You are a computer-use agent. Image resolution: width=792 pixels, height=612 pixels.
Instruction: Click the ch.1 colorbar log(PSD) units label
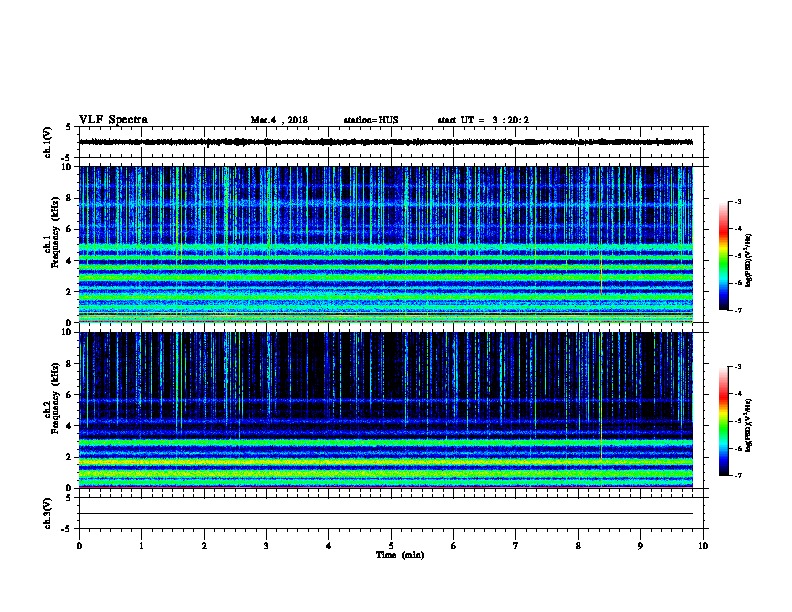pos(748,260)
